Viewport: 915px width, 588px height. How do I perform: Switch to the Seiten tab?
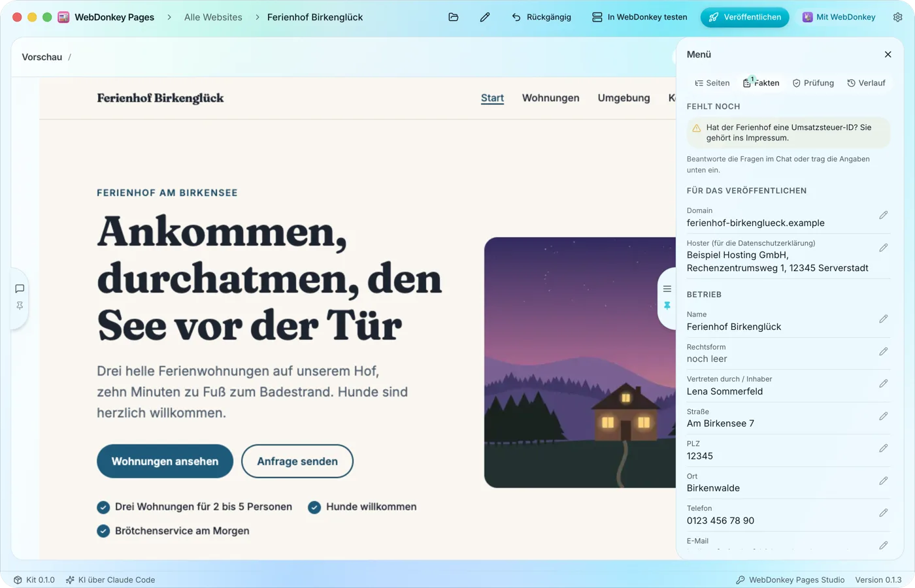[712, 83]
